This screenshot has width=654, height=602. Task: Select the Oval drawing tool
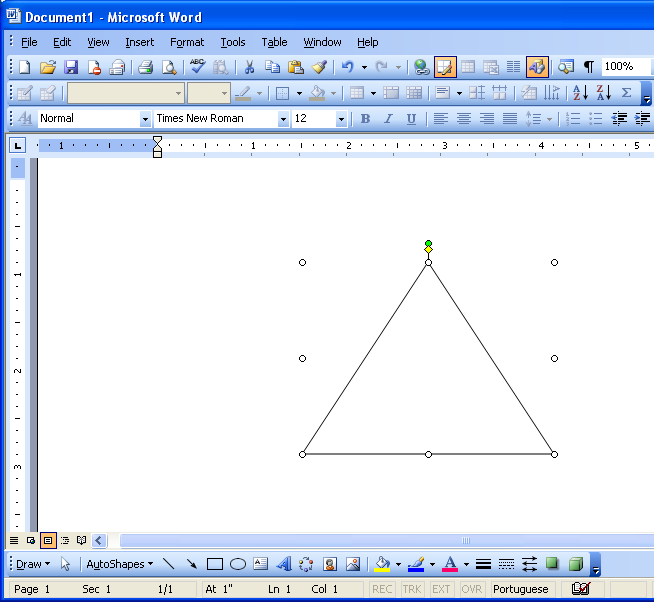pyautogui.click(x=238, y=564)
